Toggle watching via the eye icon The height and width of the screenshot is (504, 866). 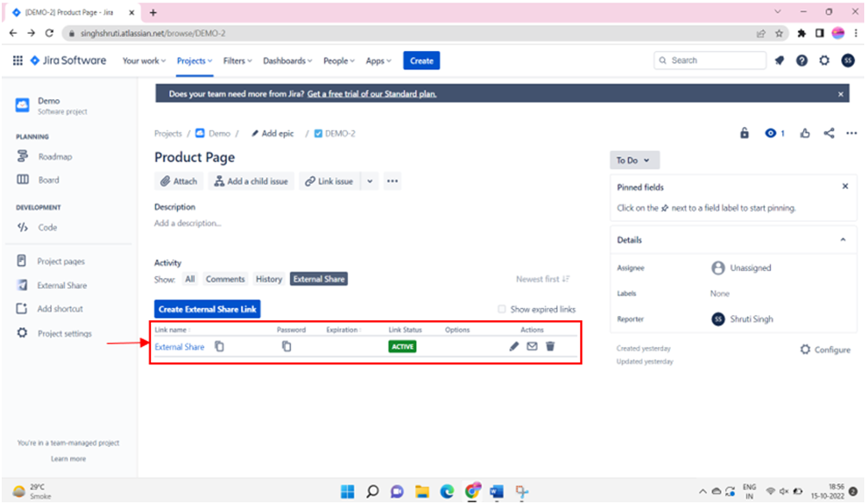pyautogui.click(x=767, y=134)
